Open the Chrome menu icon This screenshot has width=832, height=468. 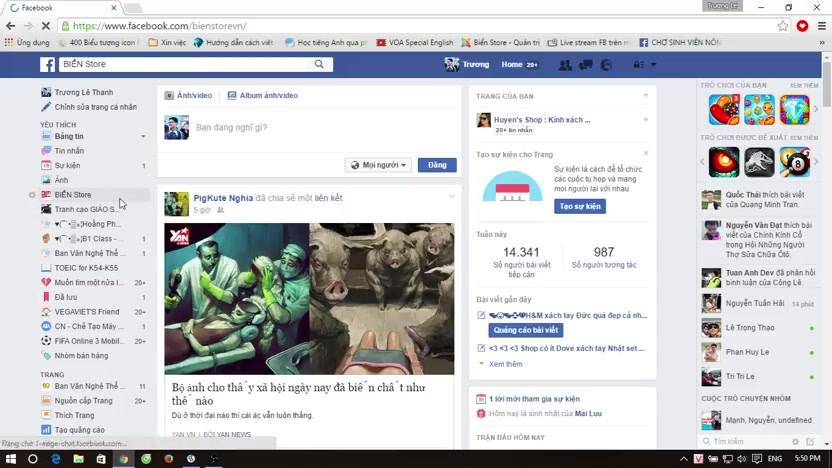[822, 26]
